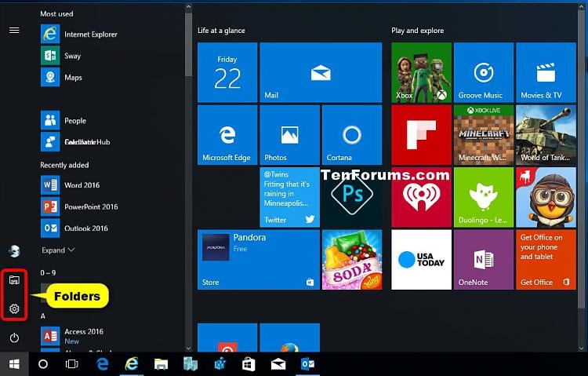Screen dimensions: 588x376
Task: Open the hamburger menu in Start
Action: [14, 30]
